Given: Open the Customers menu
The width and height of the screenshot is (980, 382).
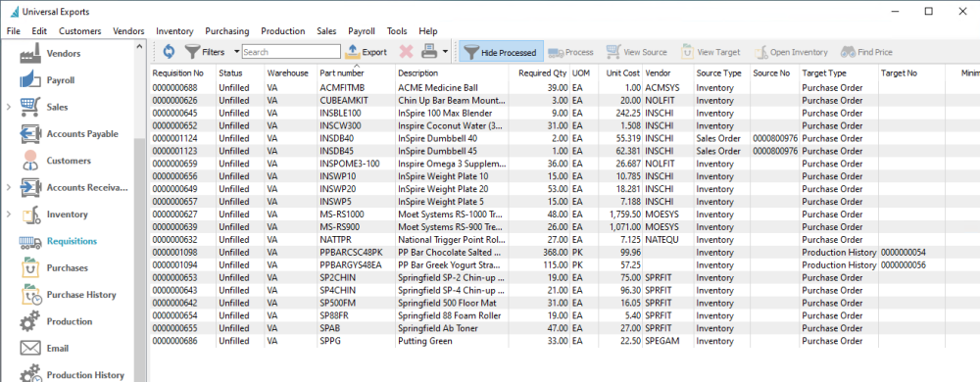Looking at the screenshot, I should click(x=80, y=31).
